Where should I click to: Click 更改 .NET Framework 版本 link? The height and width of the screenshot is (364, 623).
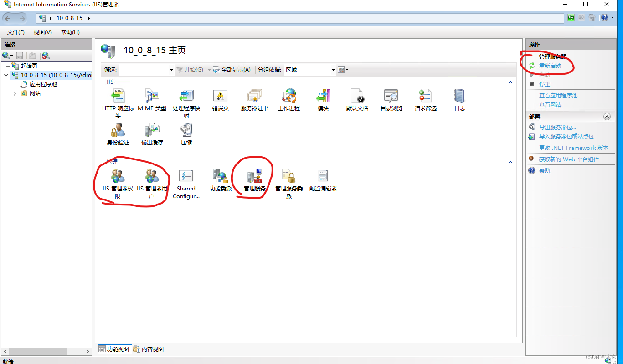pos(574,148)
